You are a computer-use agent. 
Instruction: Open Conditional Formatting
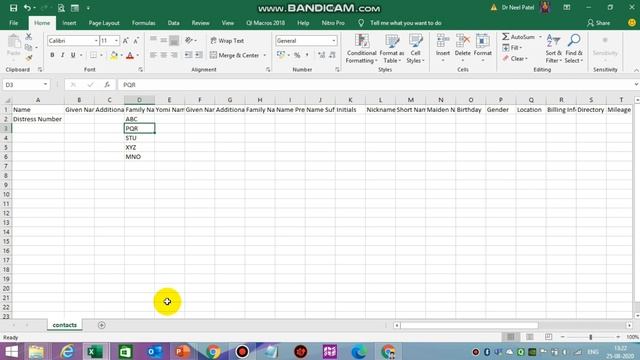point(361,49)
